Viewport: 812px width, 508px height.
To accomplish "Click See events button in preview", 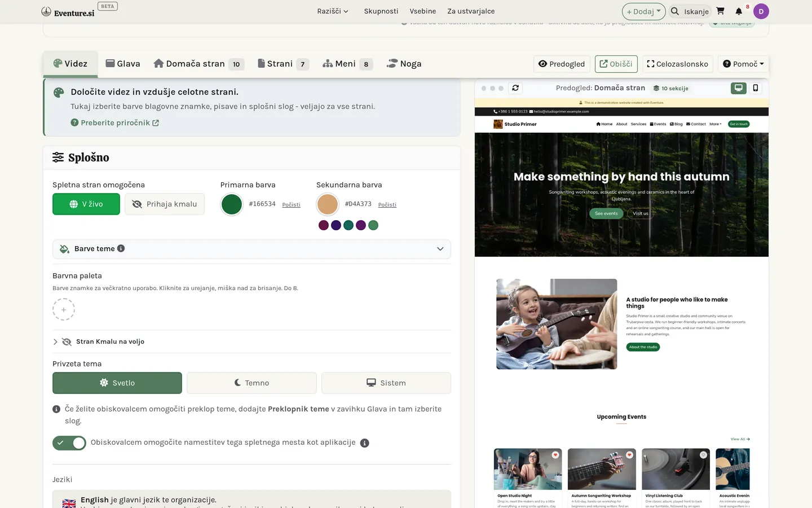I will point(606,213).
